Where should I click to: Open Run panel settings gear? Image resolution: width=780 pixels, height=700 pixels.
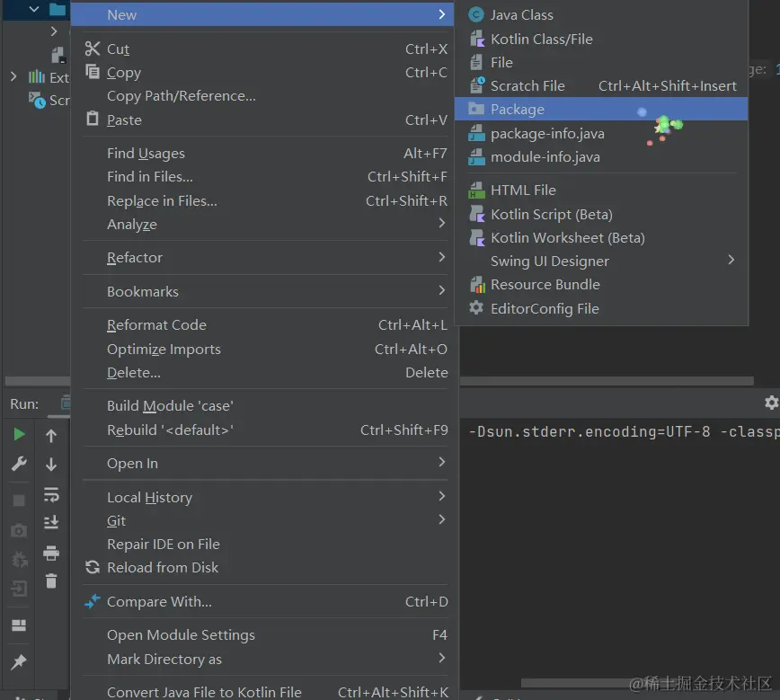coord(770,403)
